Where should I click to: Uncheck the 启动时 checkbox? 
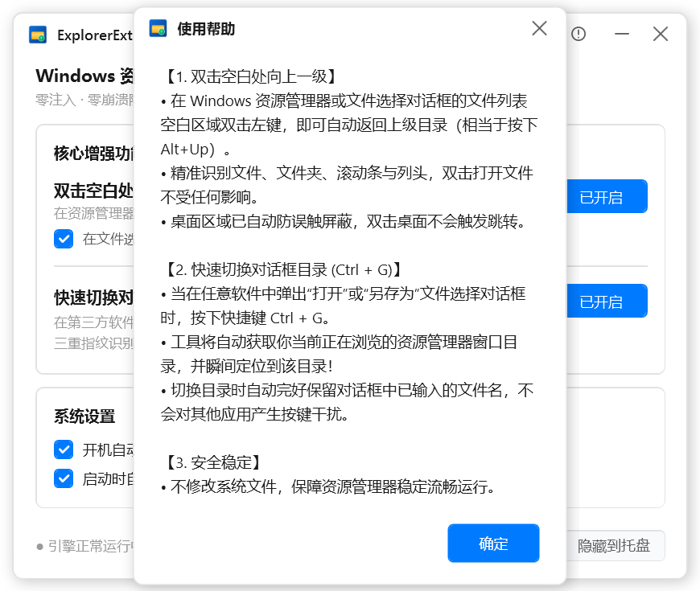[64, 478]
